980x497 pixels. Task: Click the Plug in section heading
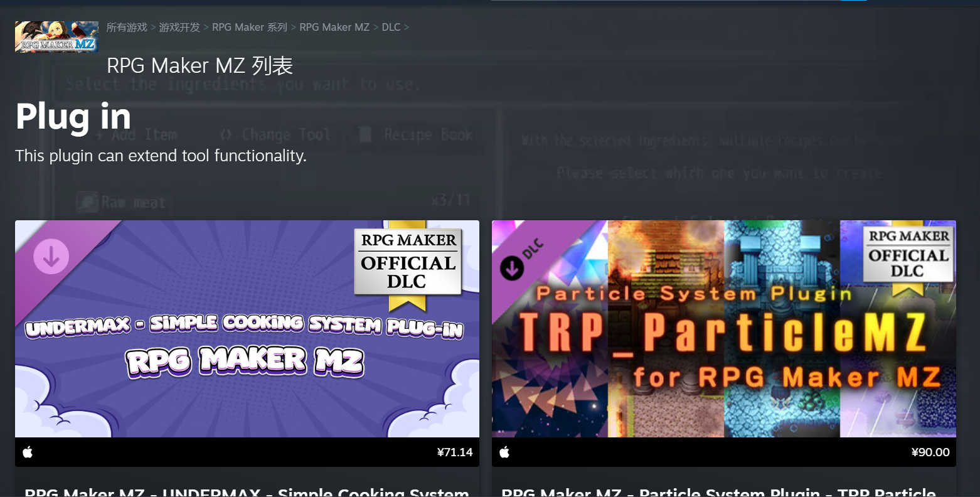[73, 117]
